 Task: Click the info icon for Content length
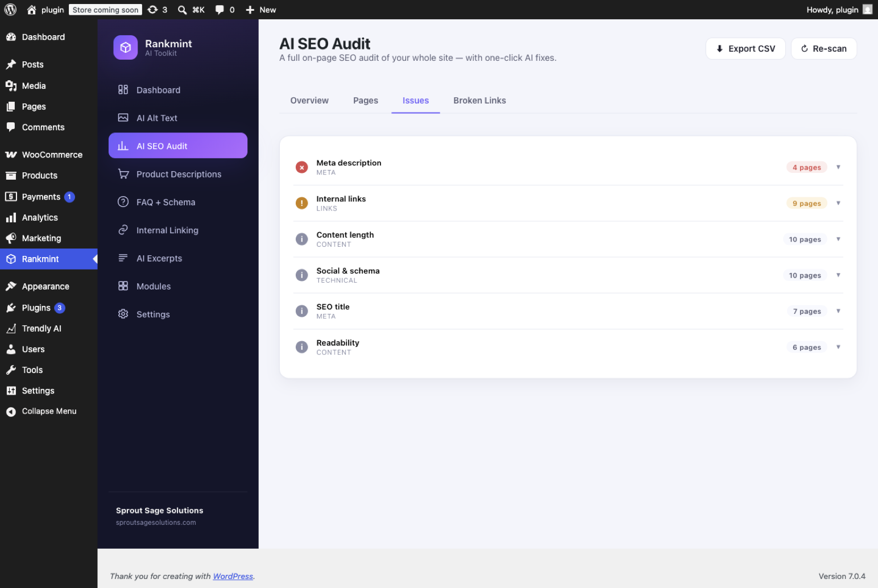(302, 239)
